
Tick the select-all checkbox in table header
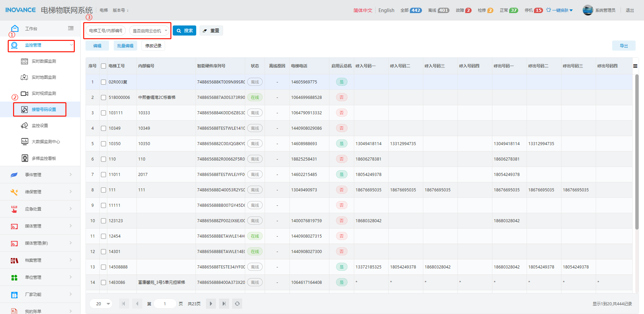pos(103,66)
